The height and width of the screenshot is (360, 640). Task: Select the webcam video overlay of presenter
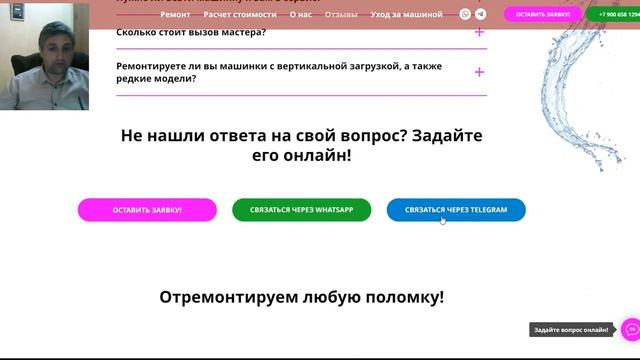pos(44,57)
